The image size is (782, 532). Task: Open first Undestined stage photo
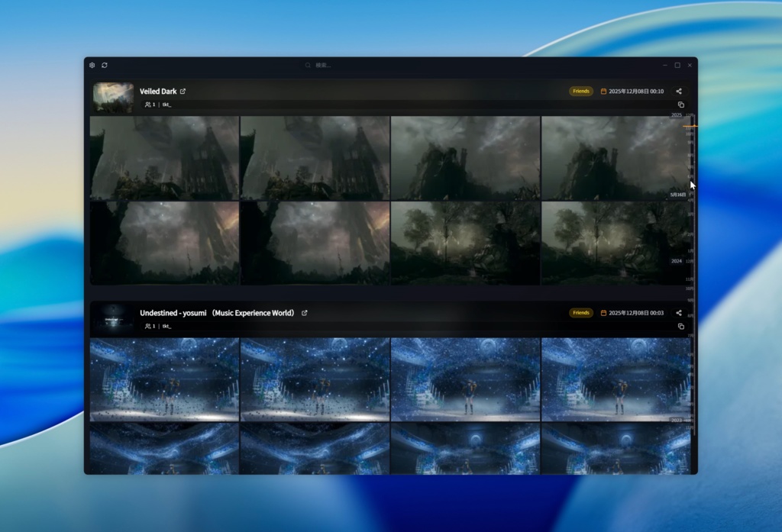[x=165, y=380]
